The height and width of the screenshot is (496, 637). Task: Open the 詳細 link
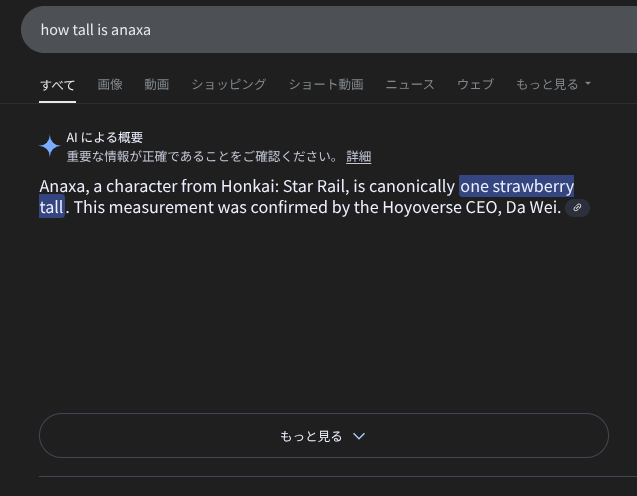(358, 156)
